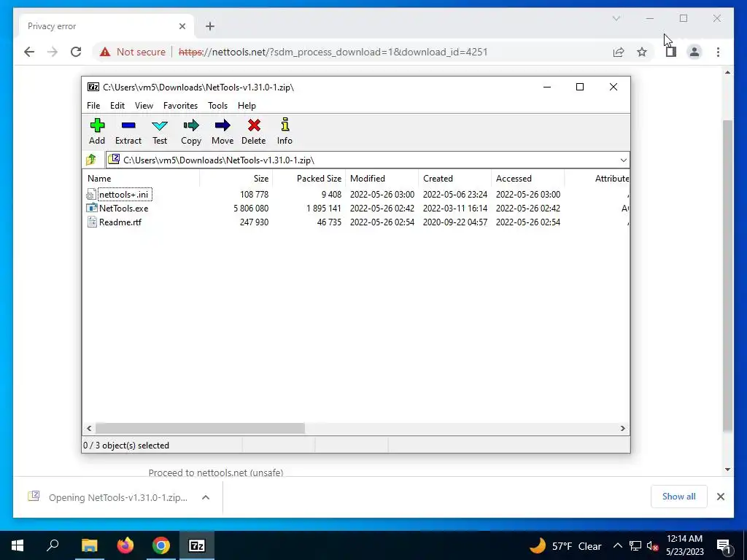Select the Readme.rtf file icon

point(91,222)
